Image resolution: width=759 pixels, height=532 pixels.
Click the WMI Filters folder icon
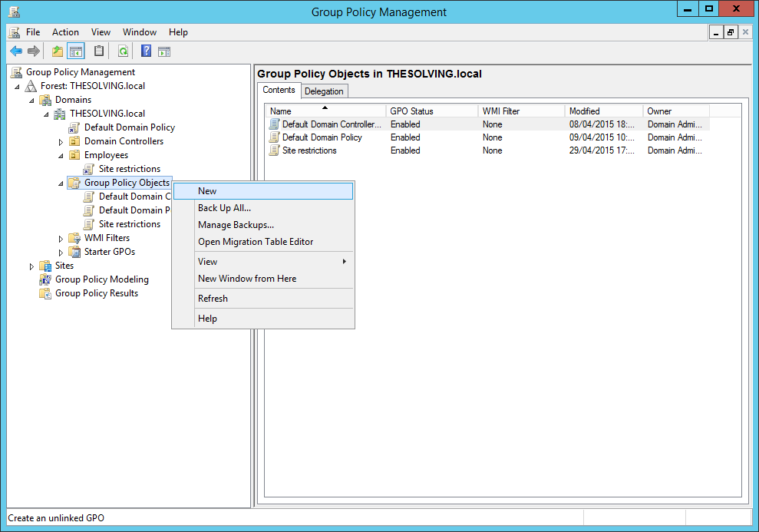tap(74, 238)
